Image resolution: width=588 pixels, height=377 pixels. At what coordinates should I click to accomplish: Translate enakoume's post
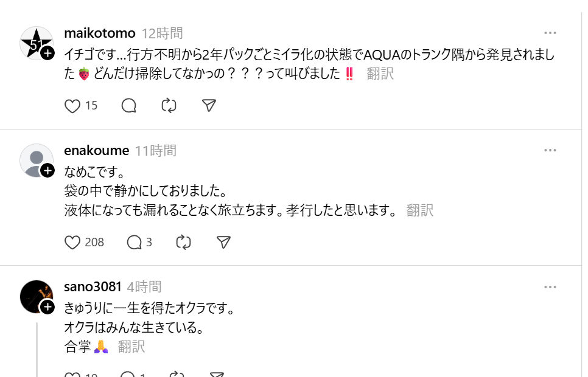(x=419, y=210)
